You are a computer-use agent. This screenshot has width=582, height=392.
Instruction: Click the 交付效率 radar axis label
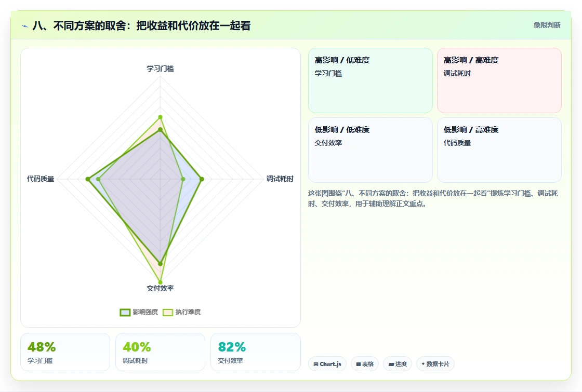(x=161, y=288)
